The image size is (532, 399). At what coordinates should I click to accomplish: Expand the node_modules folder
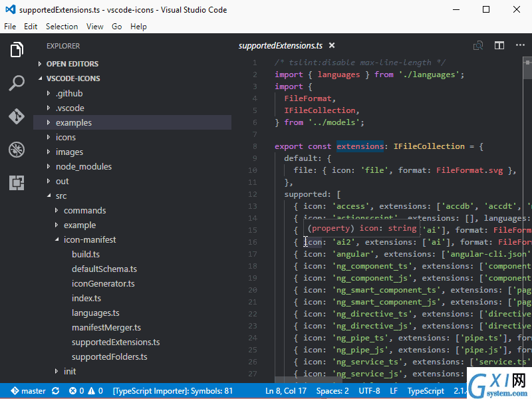point(48,166)
